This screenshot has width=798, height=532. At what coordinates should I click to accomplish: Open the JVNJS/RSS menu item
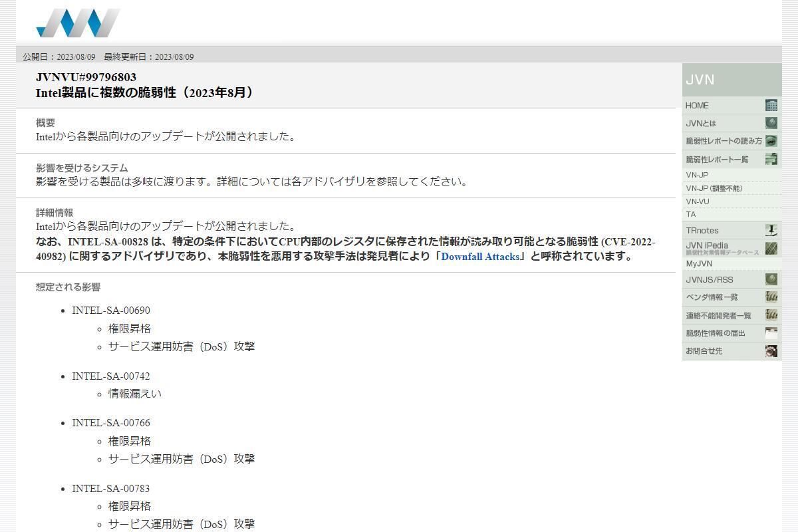pyautogui.click(x=731, y=279)
